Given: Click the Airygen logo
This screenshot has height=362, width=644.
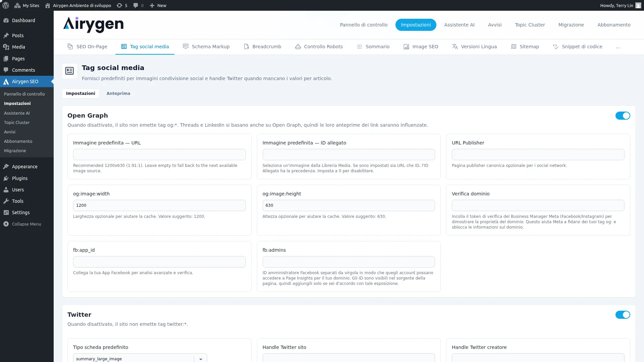Looking at the screenshot, I should point(93,25).
